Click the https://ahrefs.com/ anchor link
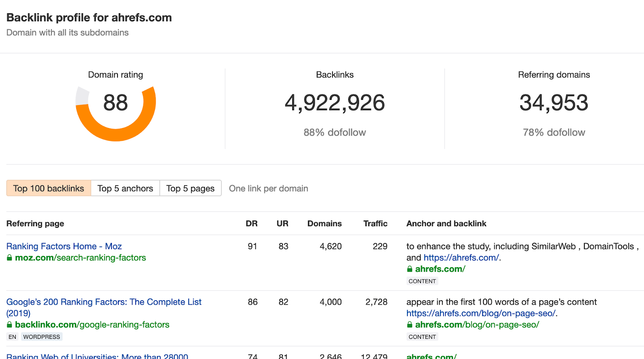The width and height of the screenshot is (644, 359). click(461, 258)
